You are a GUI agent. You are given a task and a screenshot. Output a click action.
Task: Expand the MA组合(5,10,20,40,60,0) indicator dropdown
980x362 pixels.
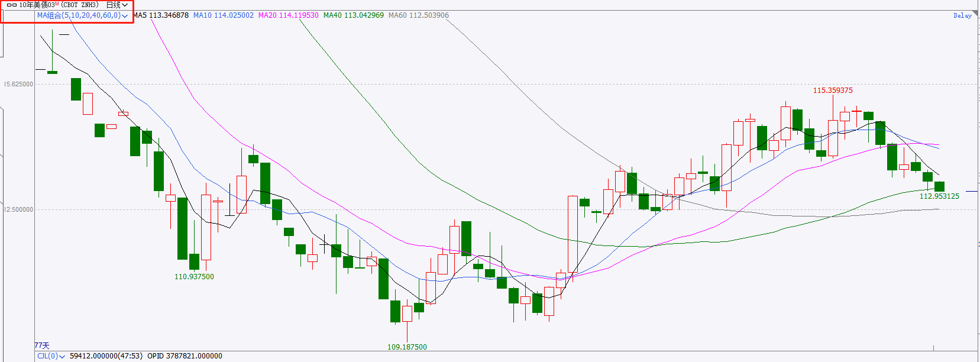click(x=82, y=15)
